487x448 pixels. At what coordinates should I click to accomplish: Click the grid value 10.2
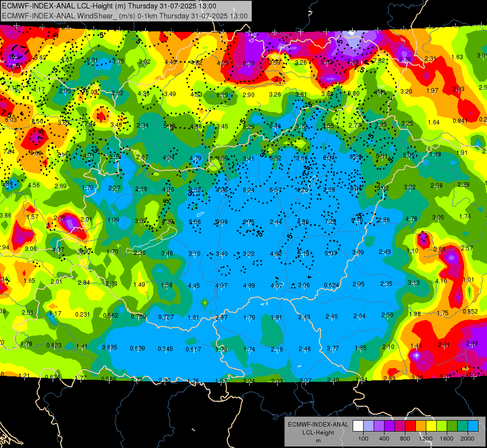pyautogui.click(x=14, y=57)
